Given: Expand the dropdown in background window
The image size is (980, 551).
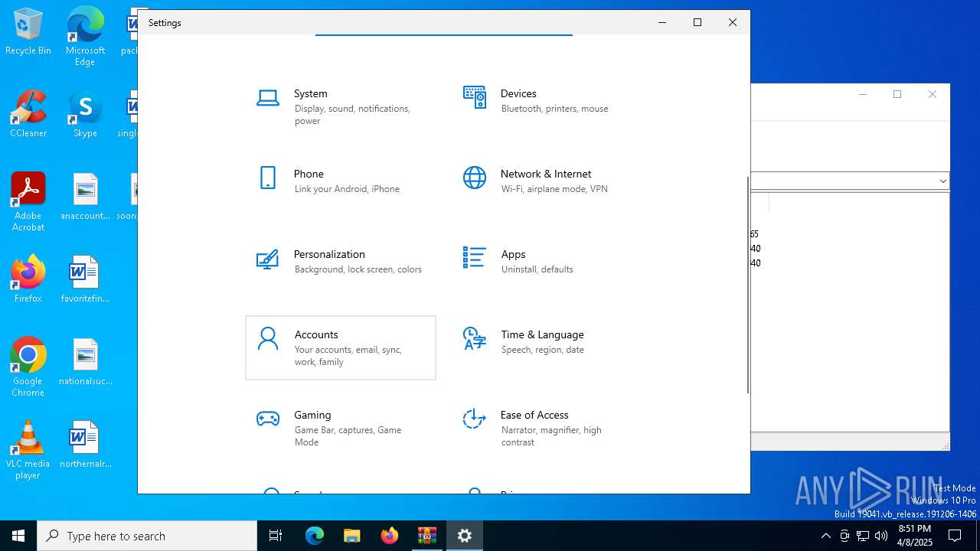Looking at the screenshot, I should pyautogui.click(x=942, y=181).
